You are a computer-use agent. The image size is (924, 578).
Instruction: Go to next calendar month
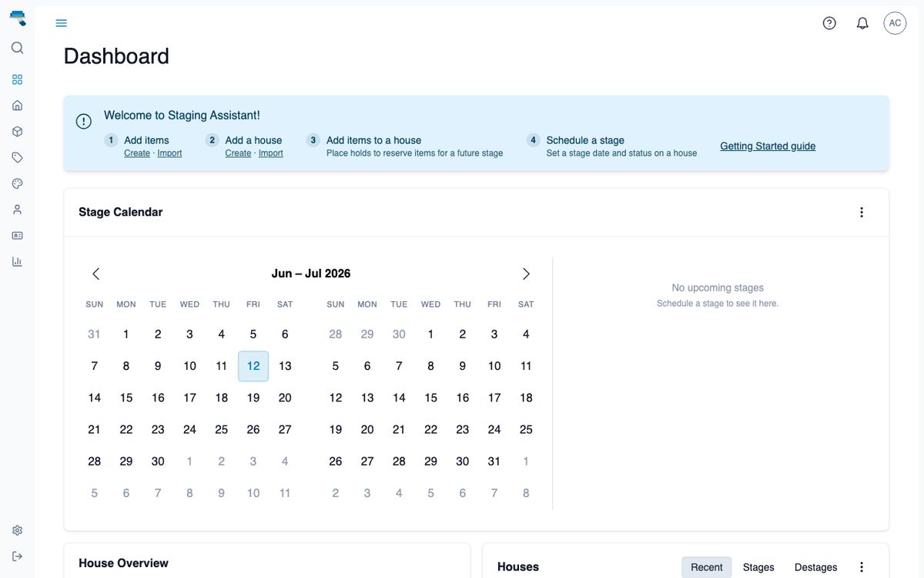point(526,274)
